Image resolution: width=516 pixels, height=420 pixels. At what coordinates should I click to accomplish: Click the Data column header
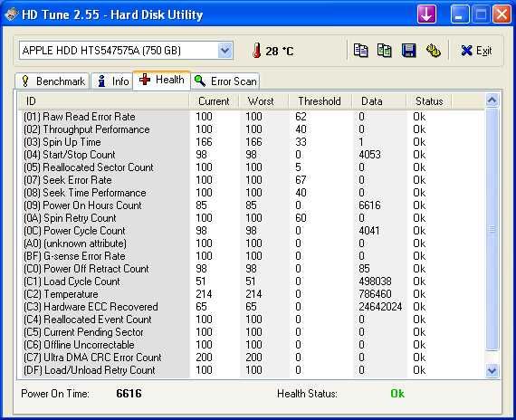pos(378,101)
